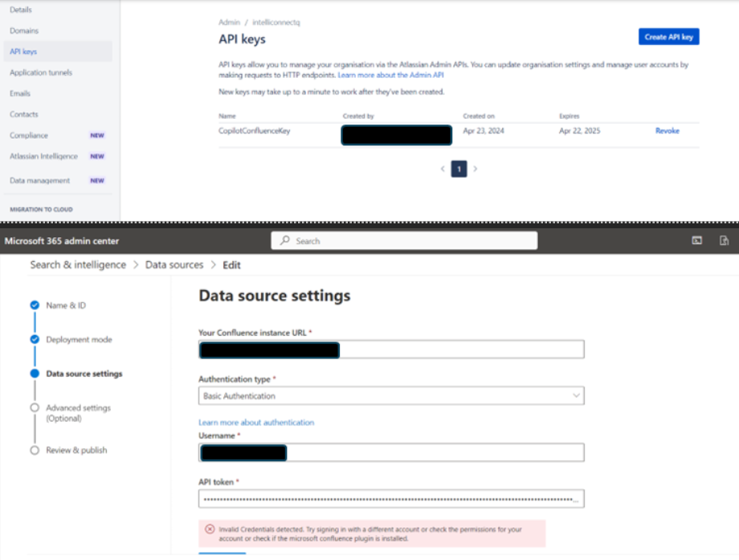The width and height of the screenshot is (739, 560).
Task: Click the previous page pagination arrow
Action: tap(443, 169)
